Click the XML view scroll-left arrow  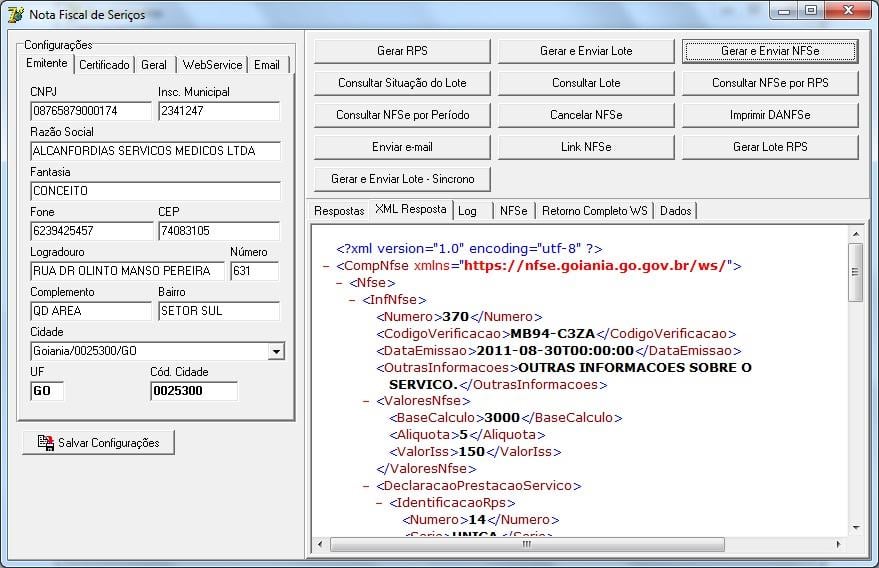(x=320, y=544)
